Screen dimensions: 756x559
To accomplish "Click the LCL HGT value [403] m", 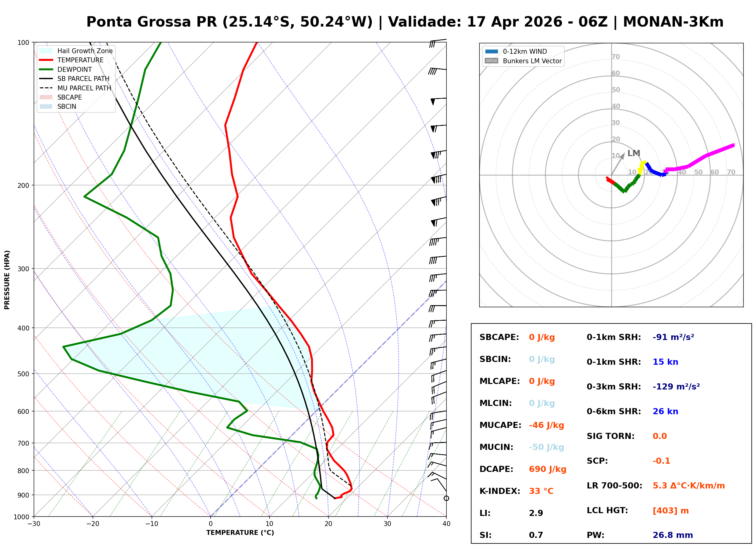I will point(670,511).
